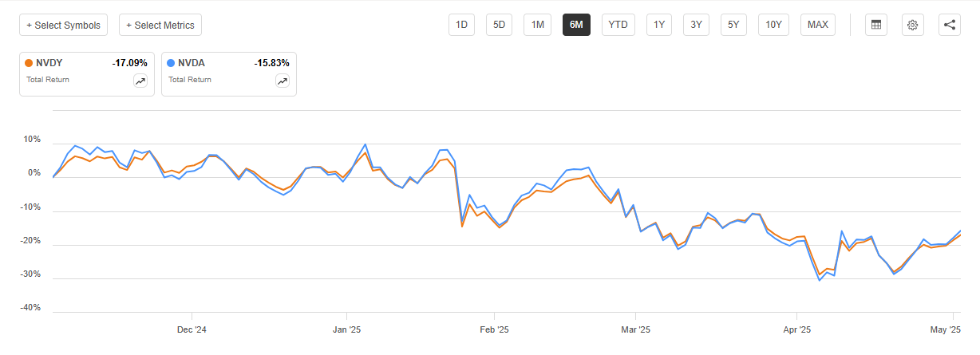The height and width of the screenshot is (355, 980).
Task: Choose the 3Y time range
Action: click(x=696, y=25)
